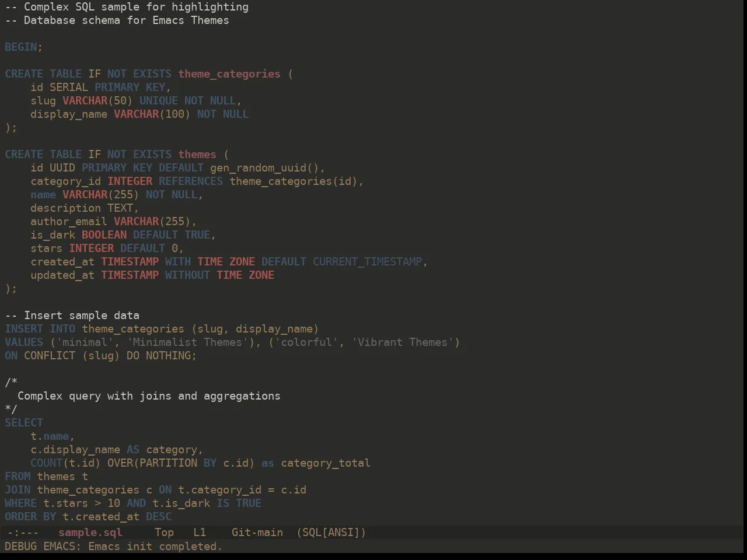Click the SELECT keyword

pos(24,423)
